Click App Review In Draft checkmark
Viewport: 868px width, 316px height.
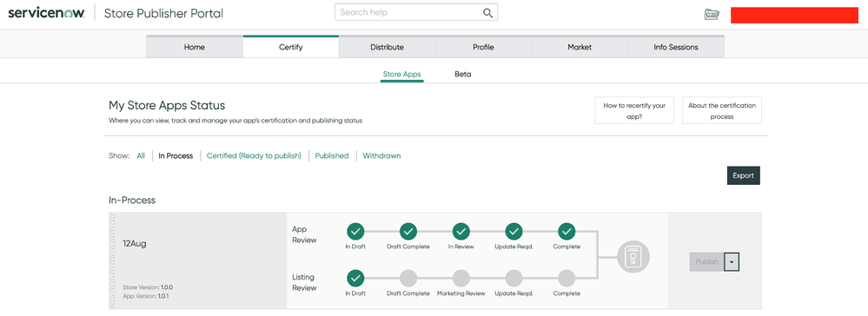[355, 231]
